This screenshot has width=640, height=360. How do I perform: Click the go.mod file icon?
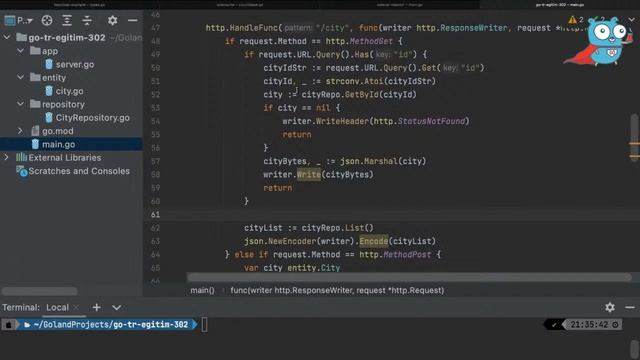click(x=36, y=131)
